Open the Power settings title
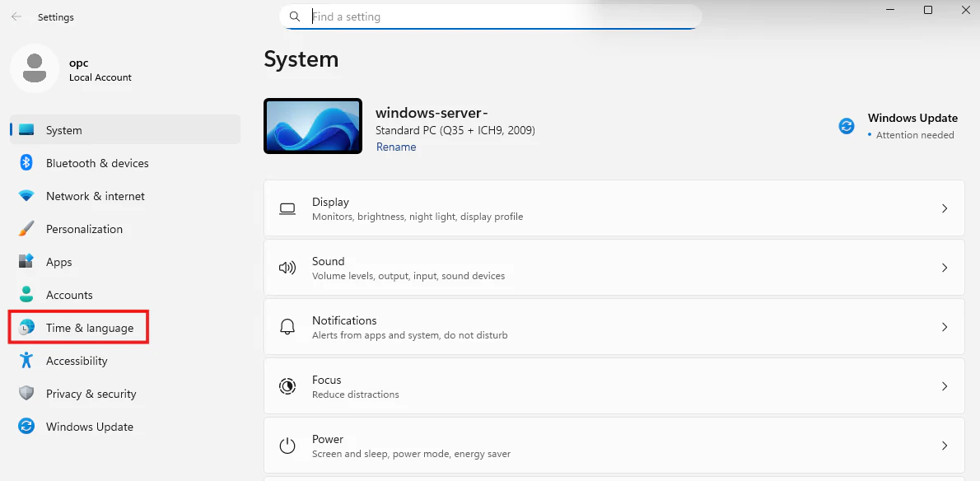The height and width of the screenshot is (481, 980). (x=328, y=439)
